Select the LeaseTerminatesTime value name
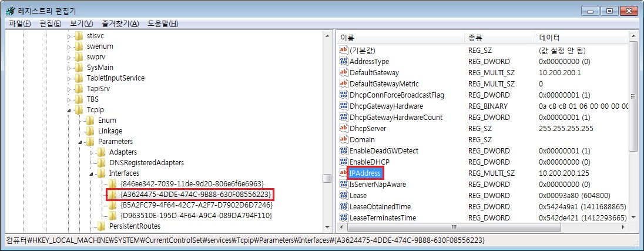644x251 pixels. tap(383, 217)
